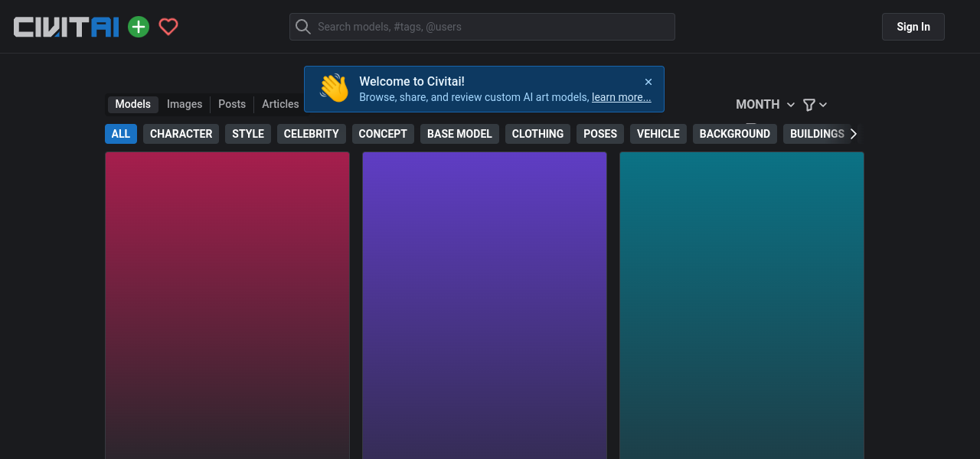Open the Articles tab
The image size is (980, 459).
click(x=280, y=104)
